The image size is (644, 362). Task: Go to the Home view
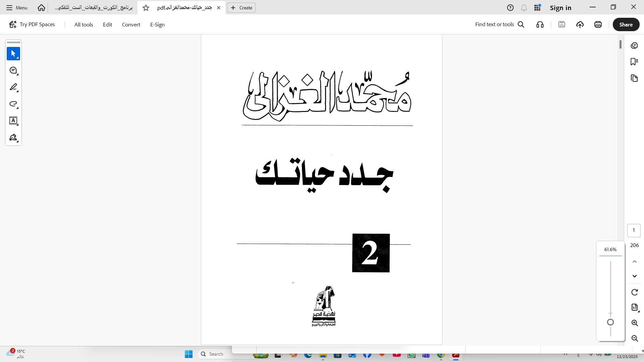(x=41, y=8)
